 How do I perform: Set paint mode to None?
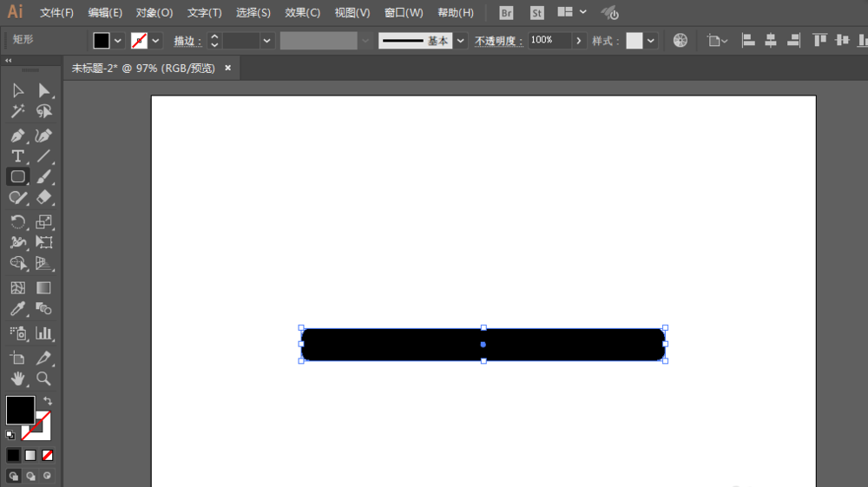(48, 456)
